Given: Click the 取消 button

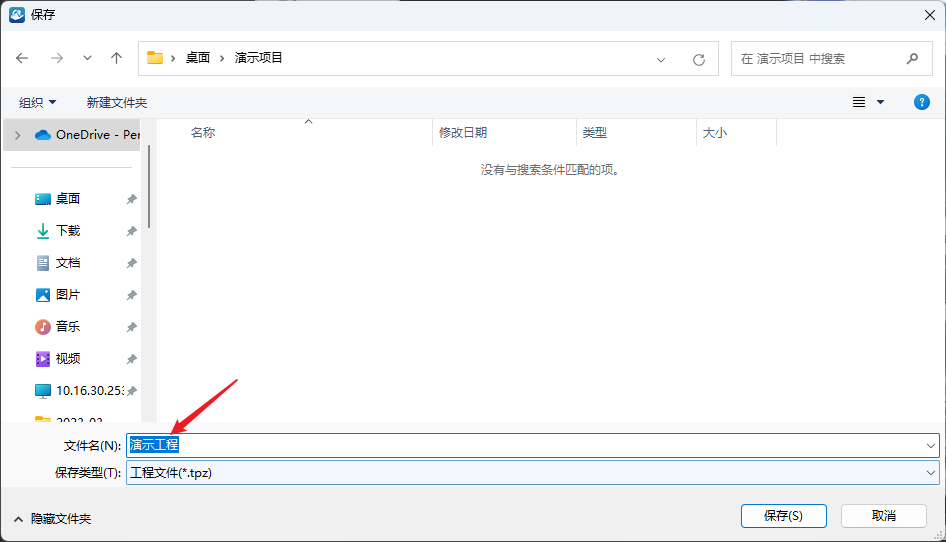Looking at the screenshot, I should (883, 516).
